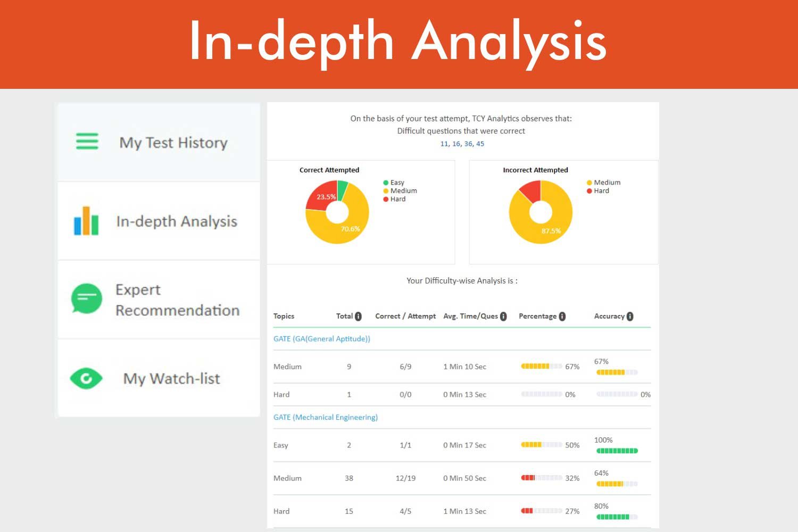This screenshot has height=532, width=798.
Task: Click the bar chart icon for In-depth Analysis
Action: tap(86, 221)
